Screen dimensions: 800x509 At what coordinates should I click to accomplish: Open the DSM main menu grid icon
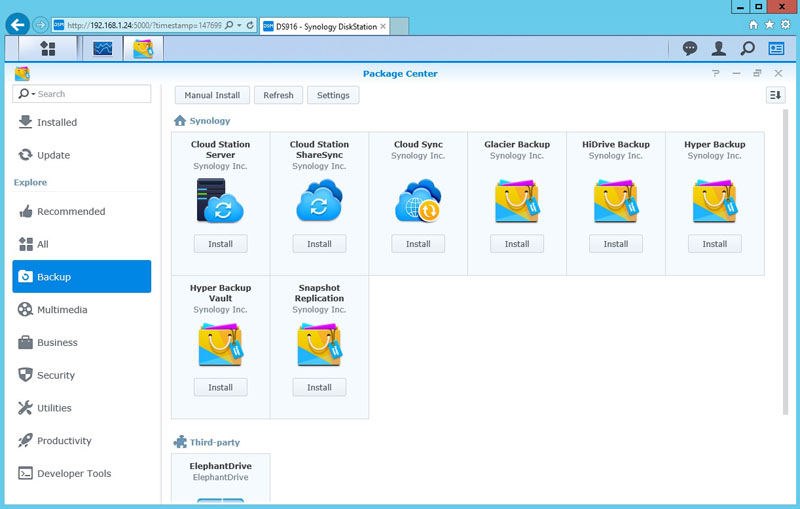(47, 48)
